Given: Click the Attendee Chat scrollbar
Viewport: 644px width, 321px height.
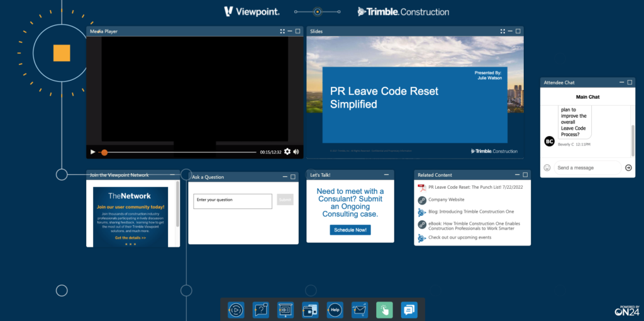Looking at the screenshot, I should coord(633,140).
